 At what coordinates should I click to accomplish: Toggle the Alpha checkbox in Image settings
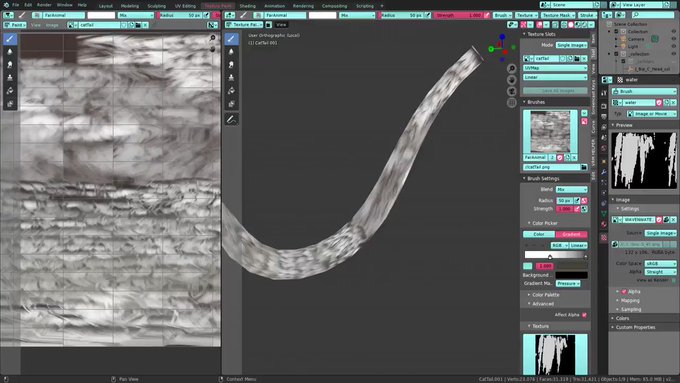tap(624, 291)
